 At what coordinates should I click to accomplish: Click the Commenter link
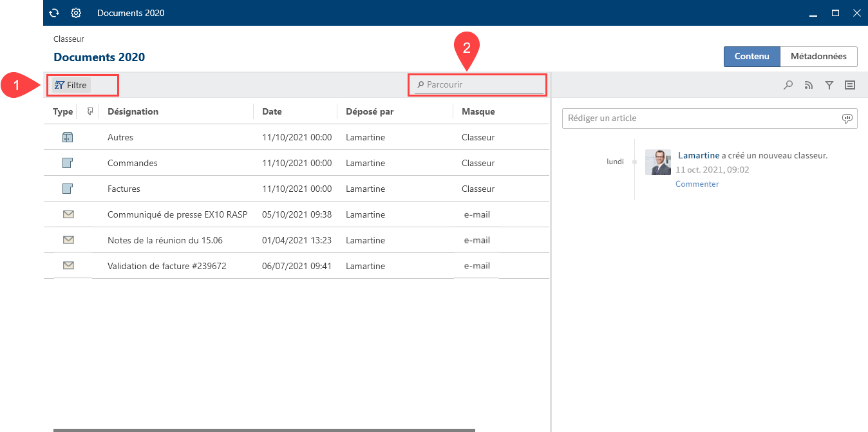pyautogui.click(x=697, y=184)
